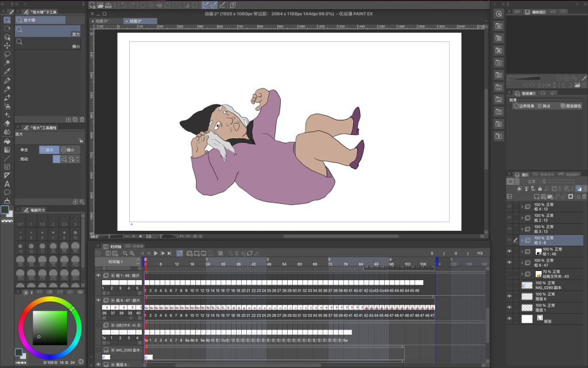Open the Quick Access magnifier icon in the right dock
The height and width of the screenshot is (368, 588).
[x=499, y=14]
